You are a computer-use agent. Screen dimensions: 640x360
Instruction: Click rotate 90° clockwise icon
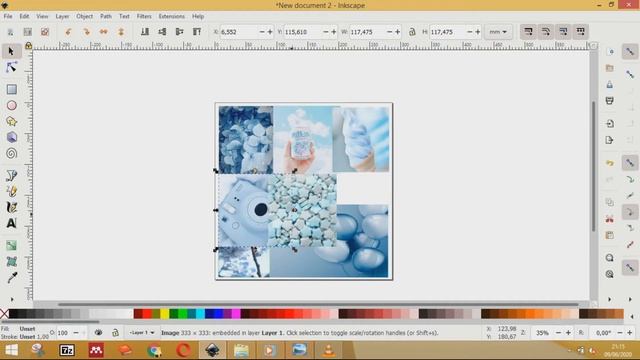(x=86, y=31)
